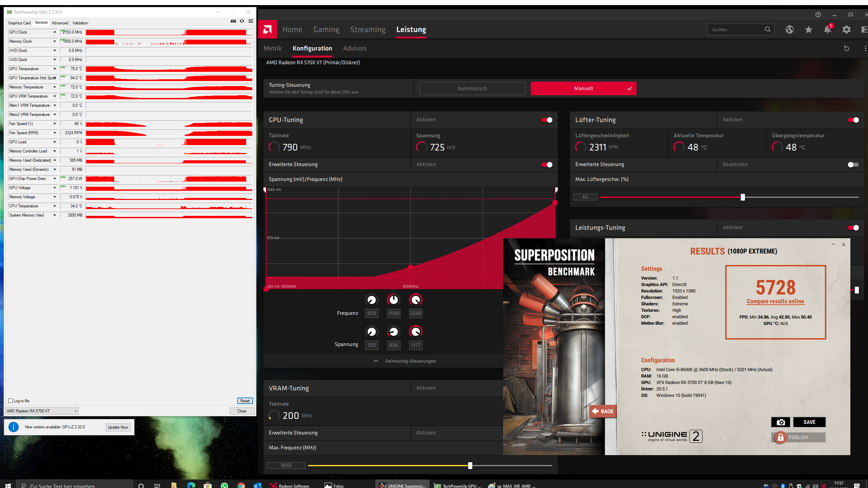Click the GPU-Z screenshot camera icon
The width and height of the screenshot is (868, 488).
[x=233, y=21]
